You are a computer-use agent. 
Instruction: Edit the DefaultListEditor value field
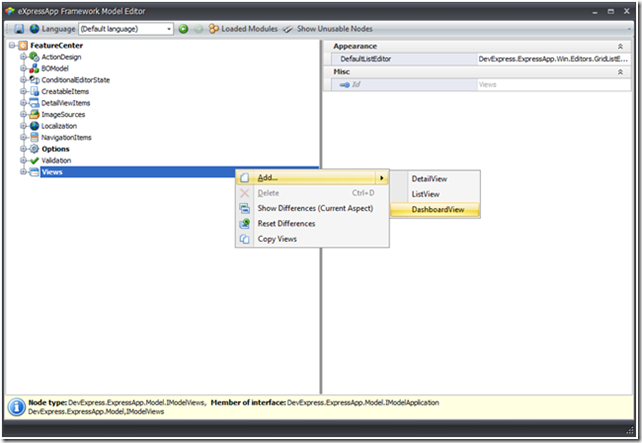[554, 59]
